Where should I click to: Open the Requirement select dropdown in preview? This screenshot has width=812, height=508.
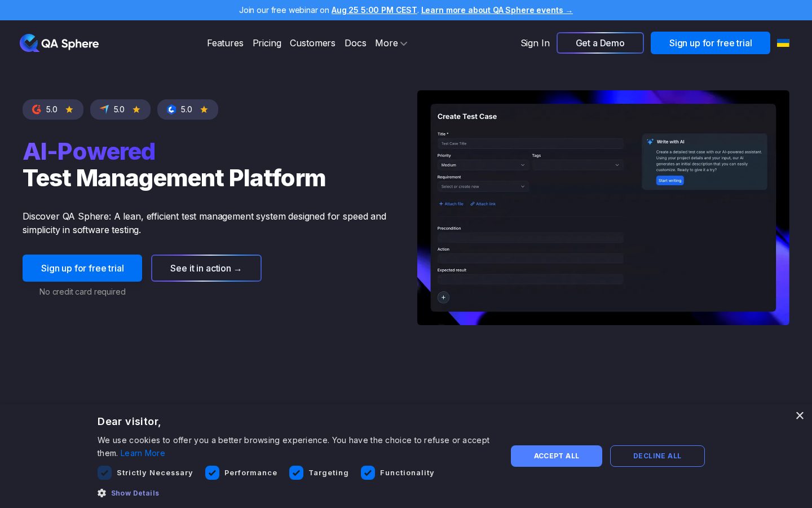coord(483,186)
